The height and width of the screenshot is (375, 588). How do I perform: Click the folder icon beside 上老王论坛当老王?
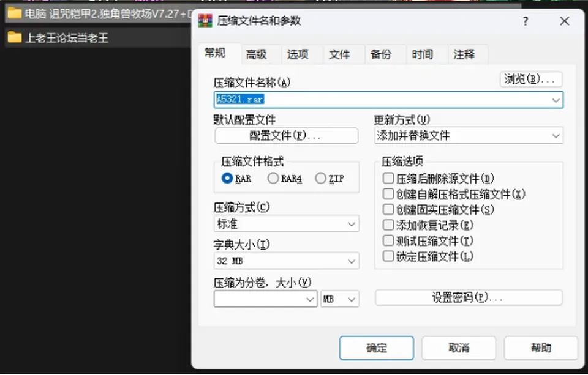pyautogui.click(x=14, y=37)
